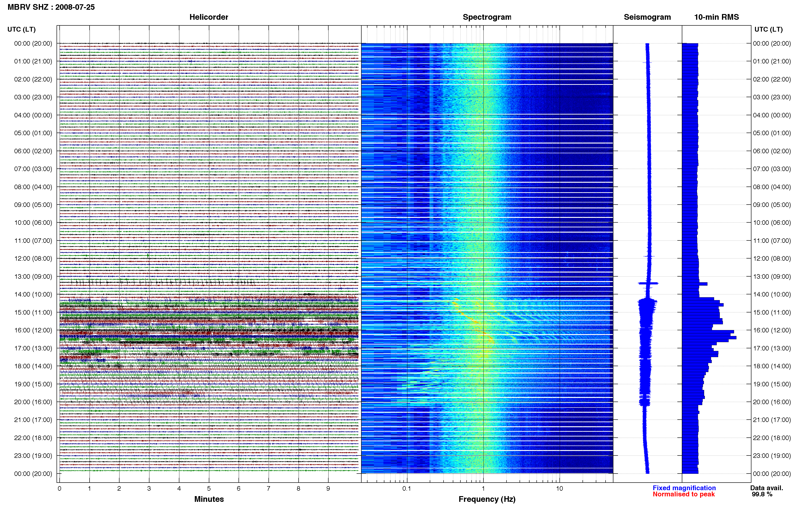Click the '0.1' frequency axis tick label

pos(407,489)
